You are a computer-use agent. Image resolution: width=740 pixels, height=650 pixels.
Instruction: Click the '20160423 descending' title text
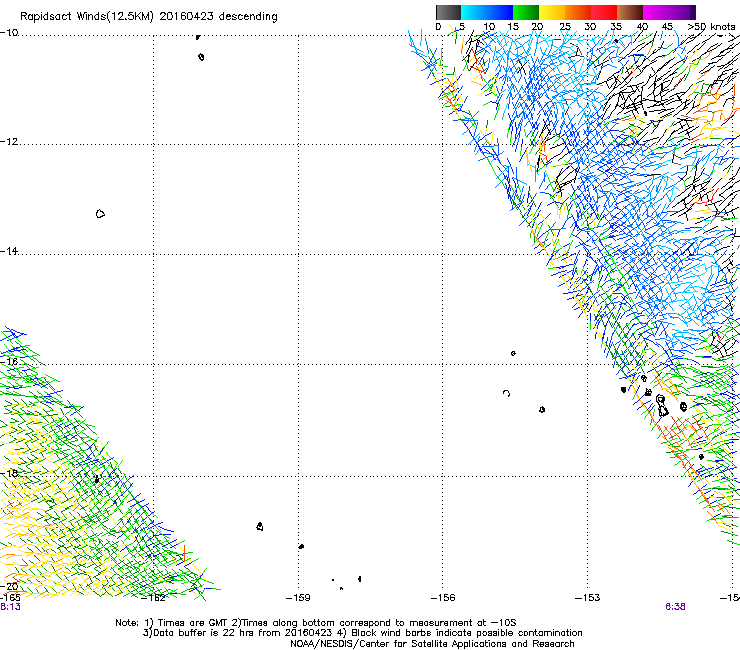pos(218,17)
